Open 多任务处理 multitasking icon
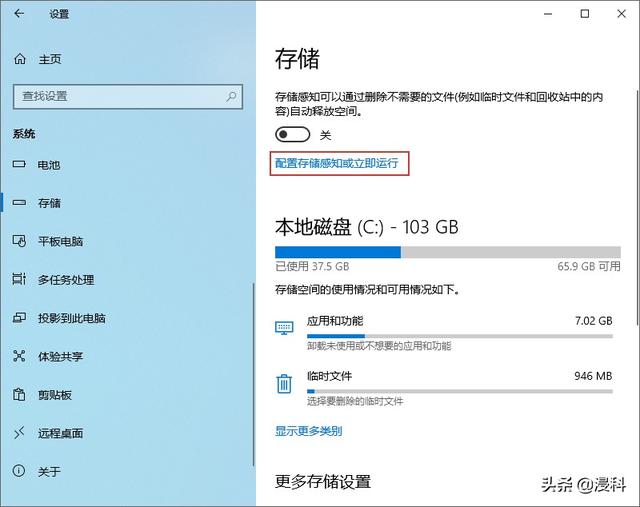This screenshot has width=640, height=507. [x=19, y=280]
